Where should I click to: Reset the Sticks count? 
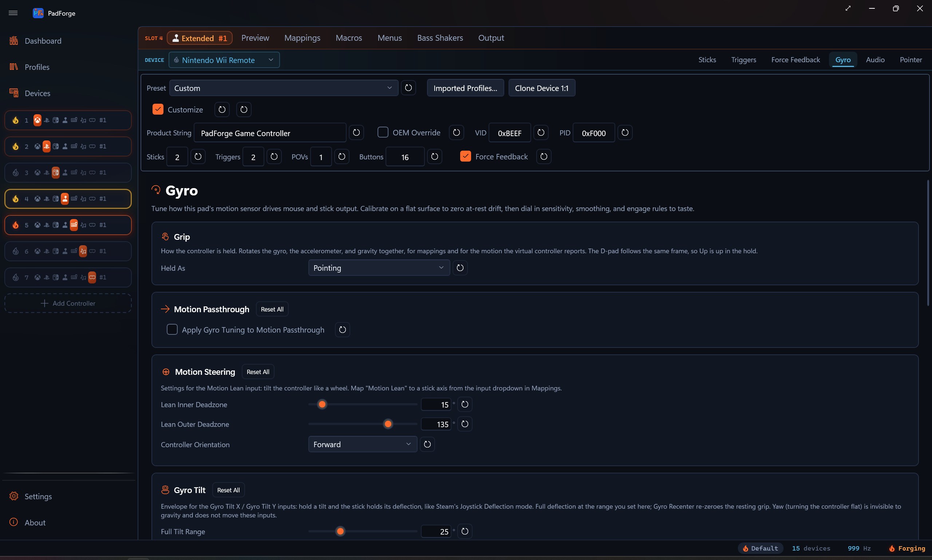click(198, 156)
